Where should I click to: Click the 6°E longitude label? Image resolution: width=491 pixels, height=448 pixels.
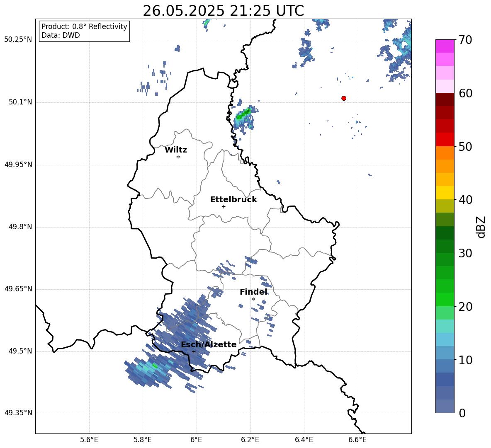coord(196,440)
